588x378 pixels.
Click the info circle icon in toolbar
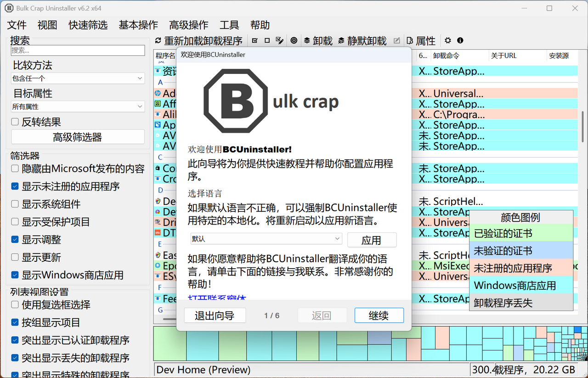460,40
